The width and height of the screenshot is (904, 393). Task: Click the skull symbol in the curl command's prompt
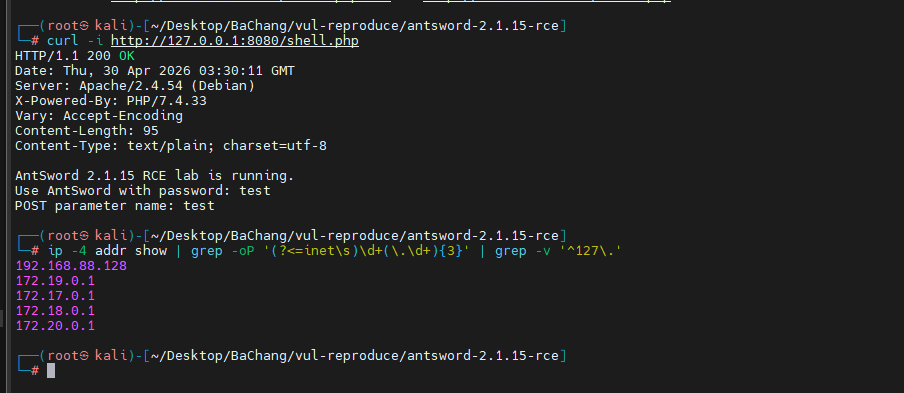pos(84,26)
